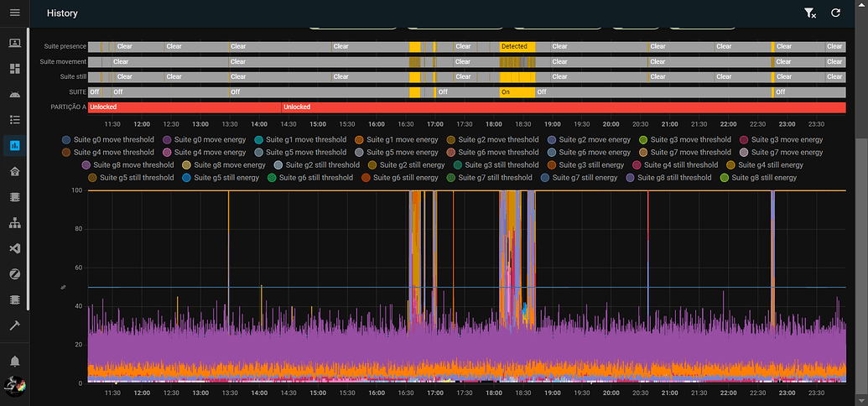Open the hamburger sidebar menu
This screenshot has width=868, height=406.
14,13
